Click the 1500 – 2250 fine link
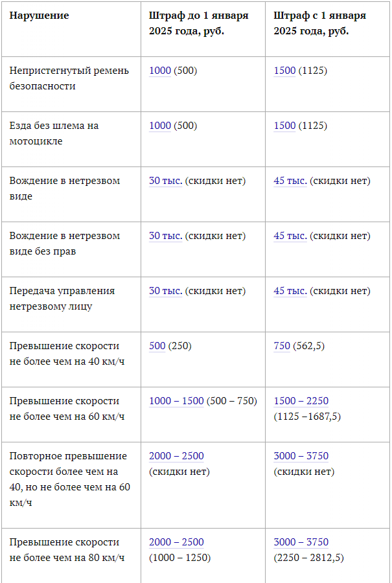This screenshot has height=583, width=392. (x=301, y=400)
